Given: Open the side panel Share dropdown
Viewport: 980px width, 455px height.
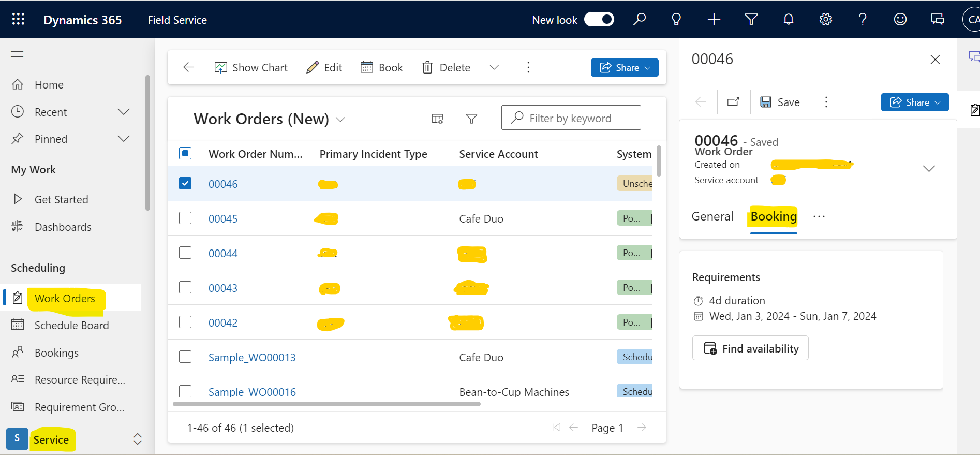Looking at the screenshot, I should coord(915,102).
